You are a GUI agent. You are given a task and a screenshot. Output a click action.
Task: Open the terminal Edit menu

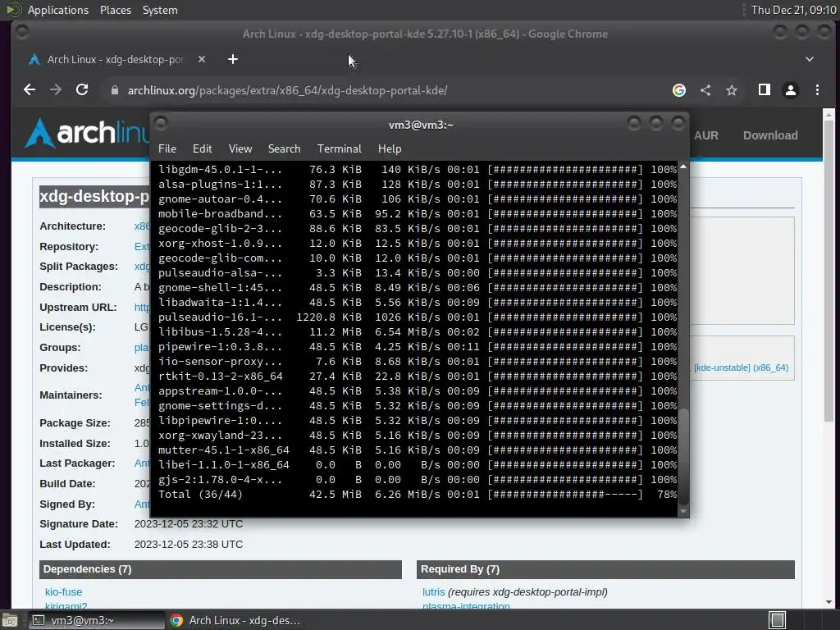click(202, 149)
